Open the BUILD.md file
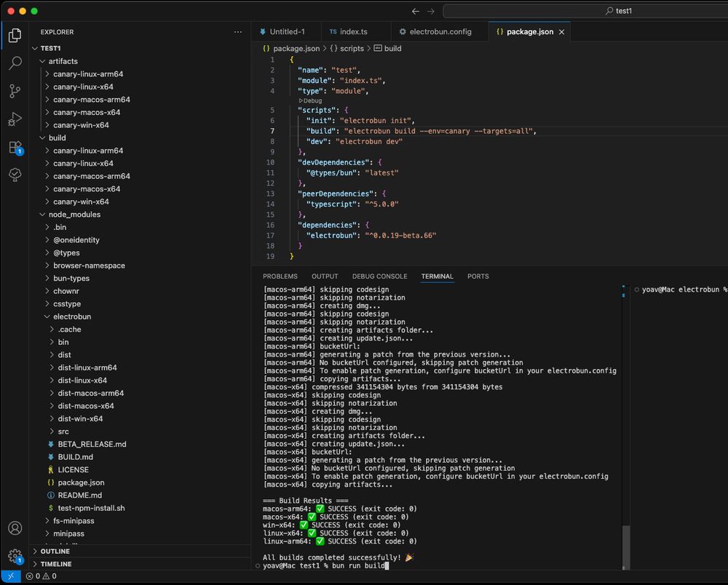 tap(139, 457)
